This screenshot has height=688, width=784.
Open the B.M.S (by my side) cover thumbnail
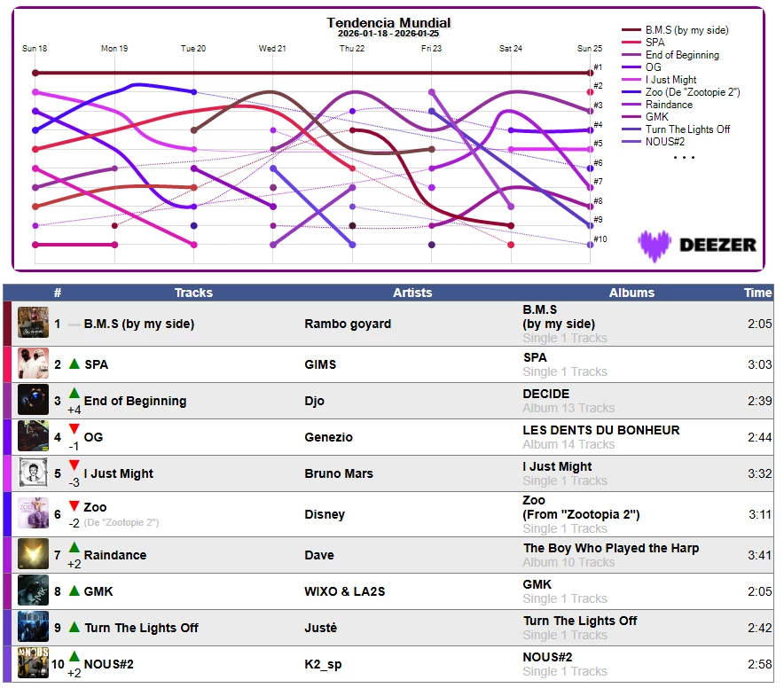(x=33, y=323)
